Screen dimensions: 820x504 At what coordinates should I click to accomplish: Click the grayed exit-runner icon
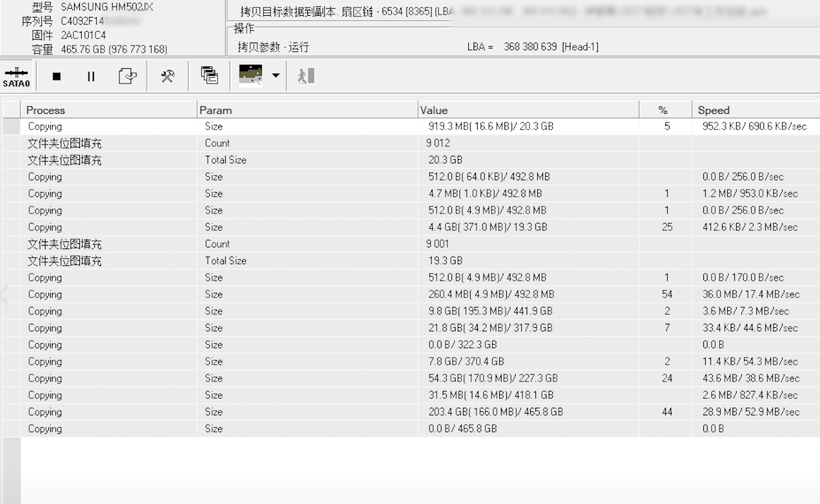306,76
